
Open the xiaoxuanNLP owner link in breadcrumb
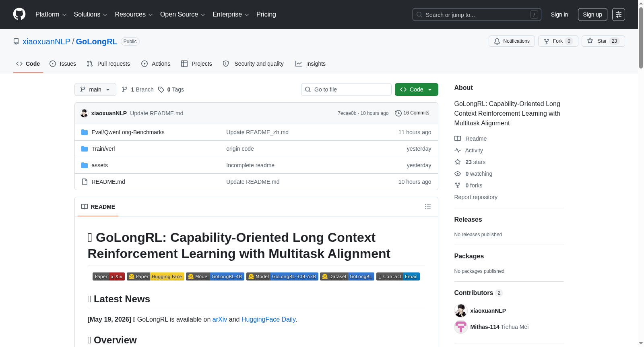[46, 42]
